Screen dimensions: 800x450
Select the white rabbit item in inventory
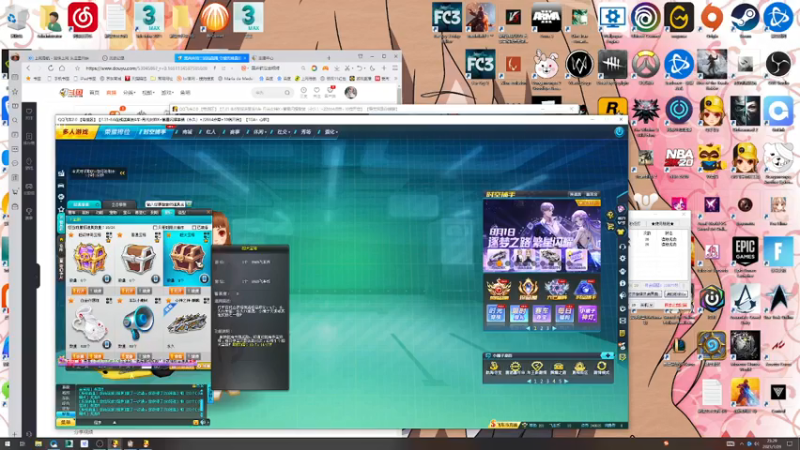coord(89,324)
